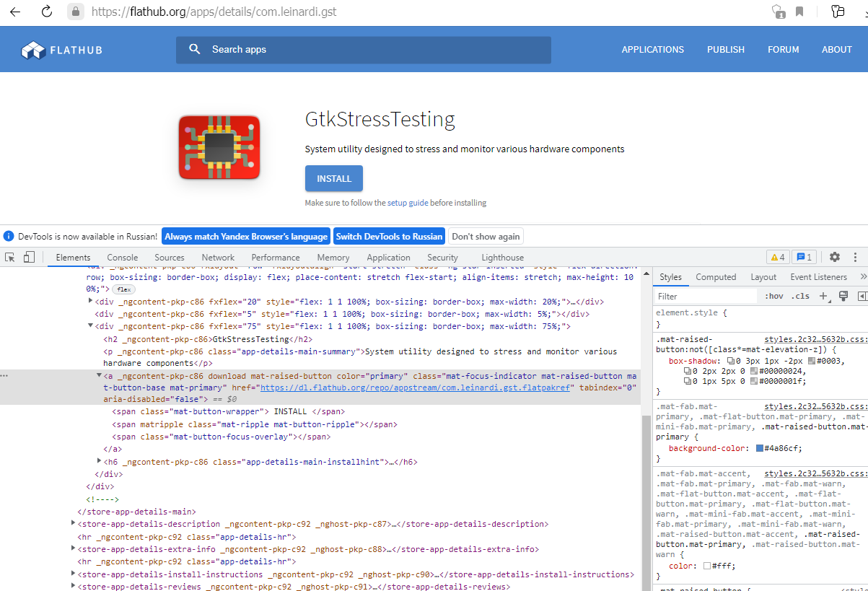Click the flex badge to toggle flexbox overlay
Viewport: 868px width, 591px height.
124,289
